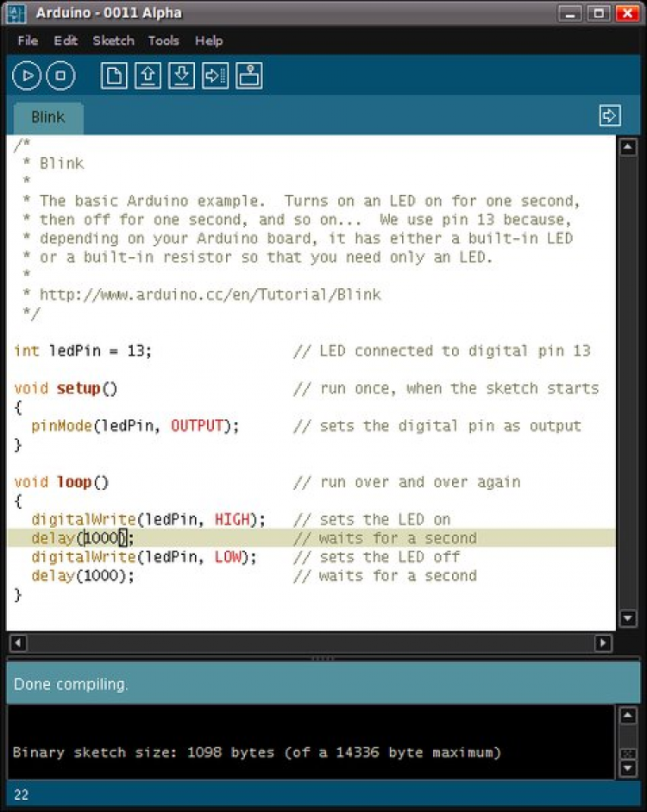The height and width of the screenshot is (812, 647).
Task: Click horizontal scrollbar right arrow
Action: pos(603,643)
